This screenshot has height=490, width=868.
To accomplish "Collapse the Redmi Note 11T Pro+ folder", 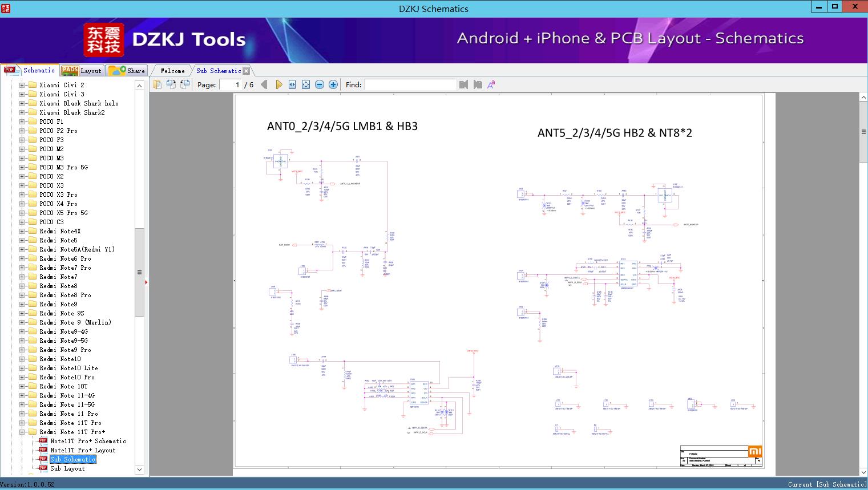I will pyautogui.click(x=22, y=432).
